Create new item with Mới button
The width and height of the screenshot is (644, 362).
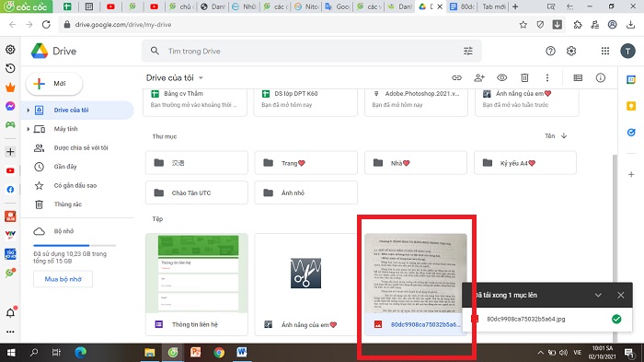(53, 84)
